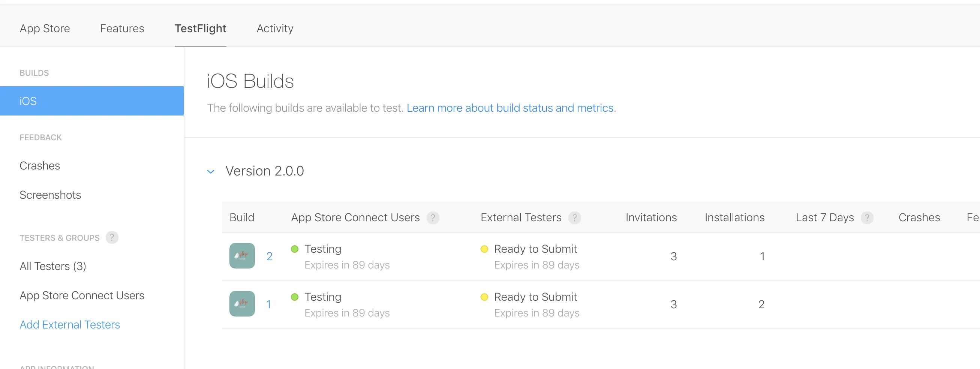The height and width of the screenshot is (369, 980).
Task: Open App Store Connect Users group
Action: click(x=82, y=295)
